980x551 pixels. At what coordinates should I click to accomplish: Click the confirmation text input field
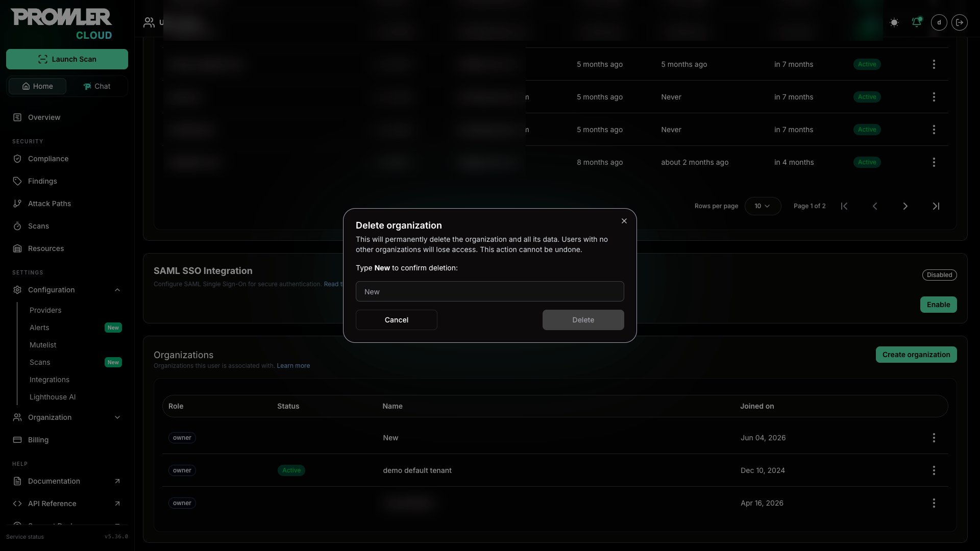[489, 291]
